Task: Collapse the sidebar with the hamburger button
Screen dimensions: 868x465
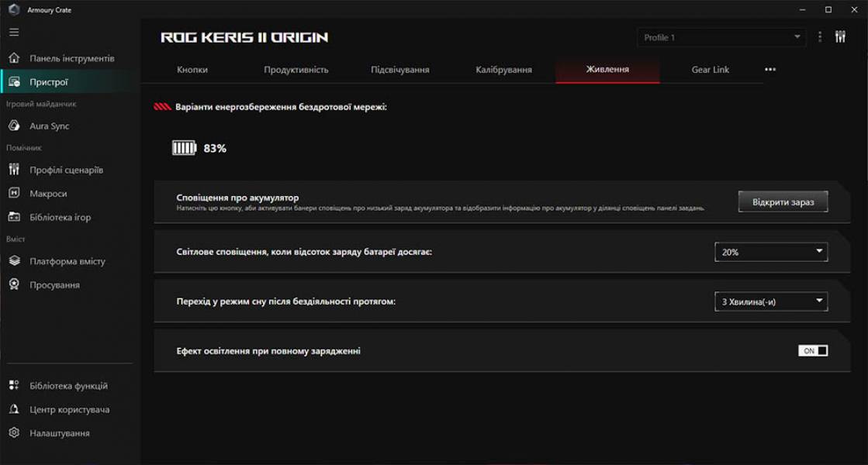Action: (x=12, y=32)
